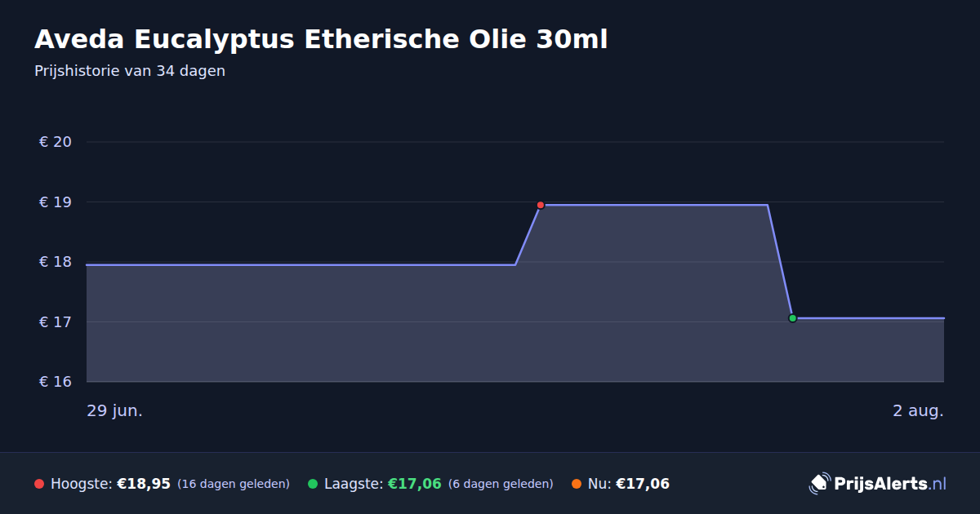Click the € 17 axis label
The width and height of the screenshot is (980, 514).
click(56, 322)
